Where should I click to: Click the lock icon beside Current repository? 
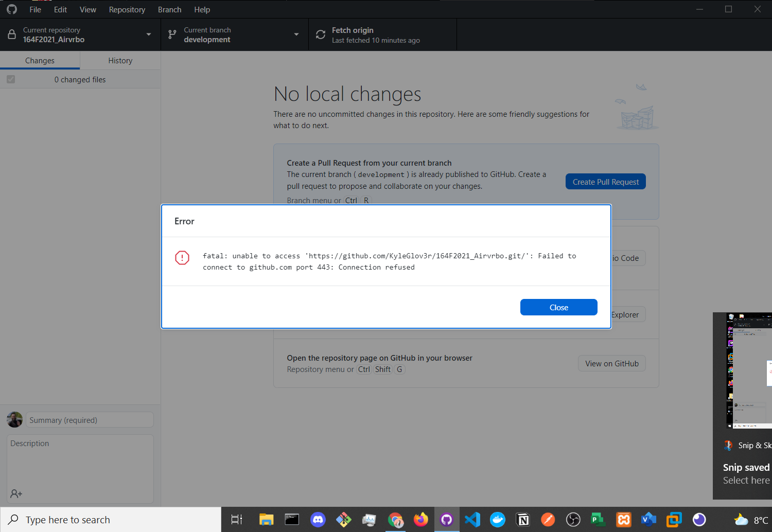point(11,34)
